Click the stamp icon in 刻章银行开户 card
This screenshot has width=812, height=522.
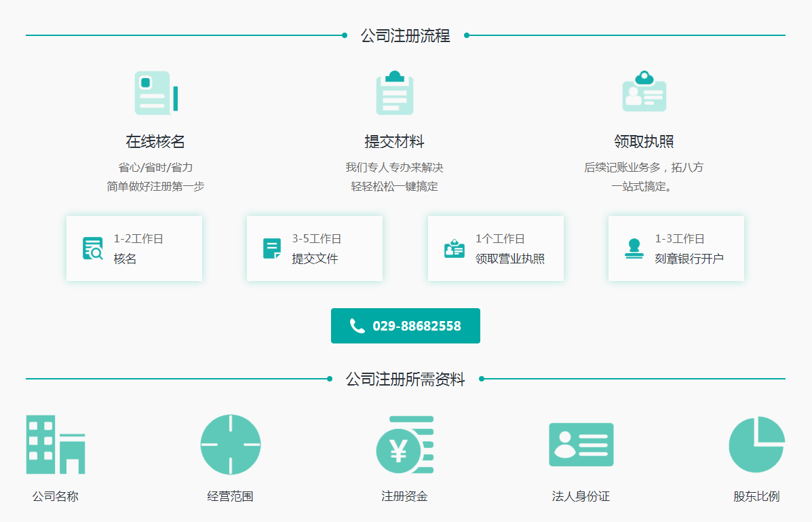coord(634,248)
